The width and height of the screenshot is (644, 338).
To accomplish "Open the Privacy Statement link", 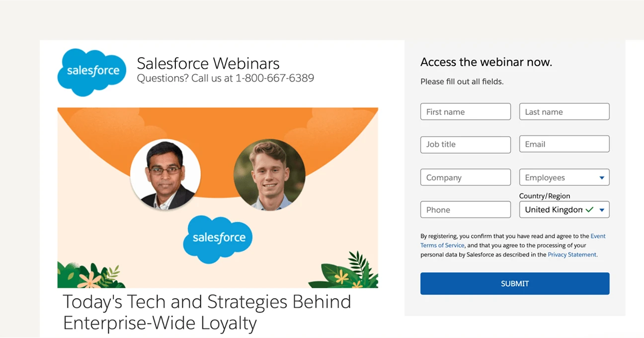I will (572, 254).
